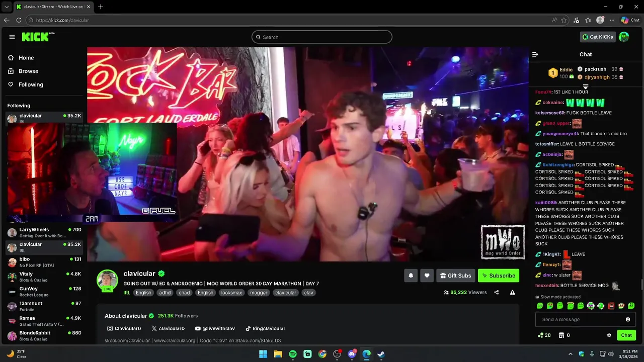Click the stream preview thumbnail overlay
Image resolution: width=644 pixels, height=362 pixels.
point(92,172)
